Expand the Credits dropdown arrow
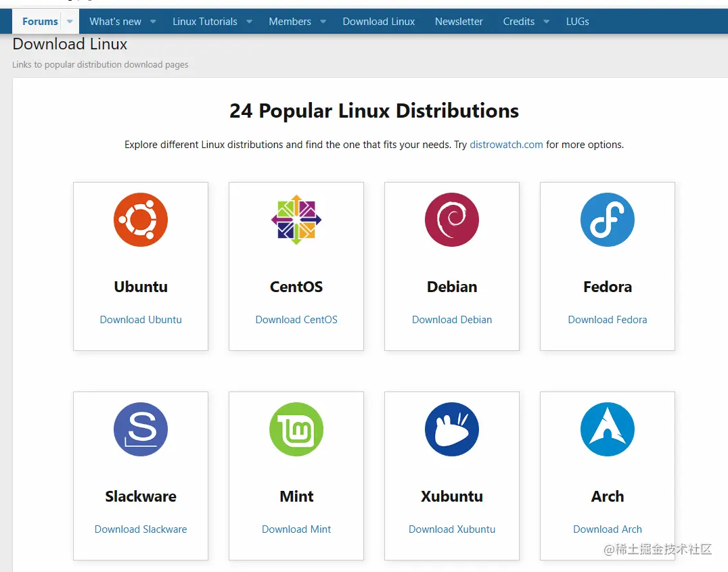The height and width of the screenshot is (572, 728). pyautogui.click(x=547, y=22)
